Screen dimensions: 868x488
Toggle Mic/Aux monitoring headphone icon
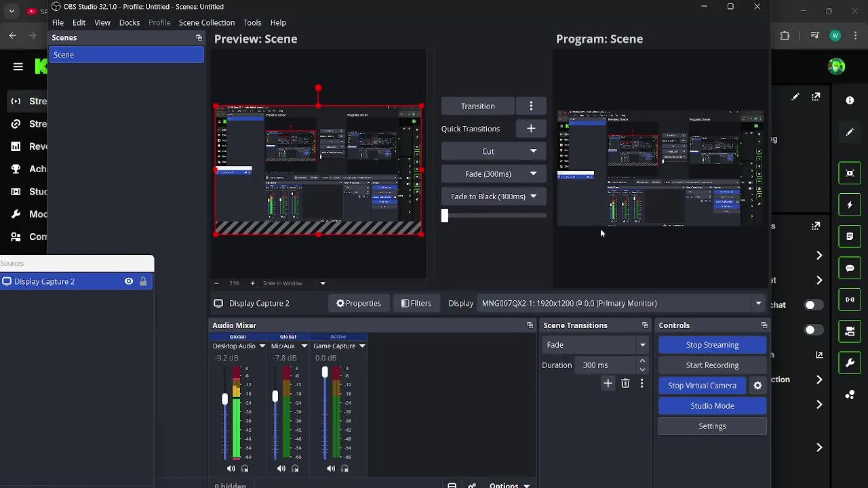[x=295, y=468]
